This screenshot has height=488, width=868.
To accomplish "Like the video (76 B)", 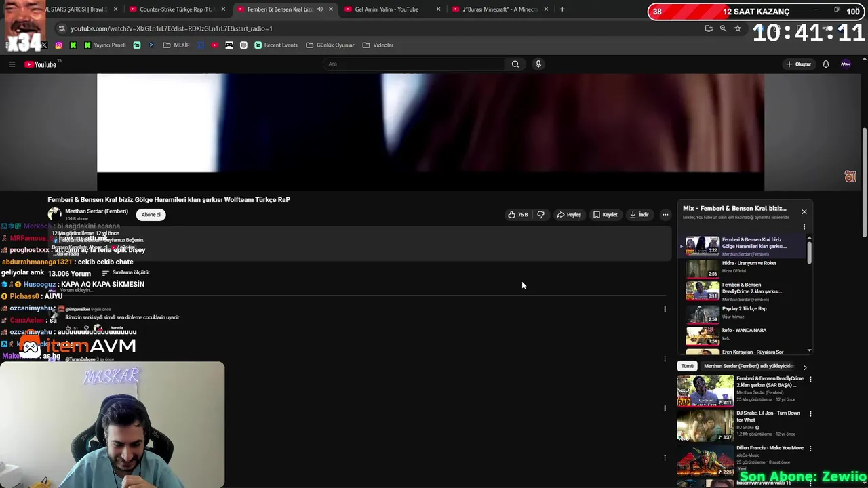I will coord(518,215).
